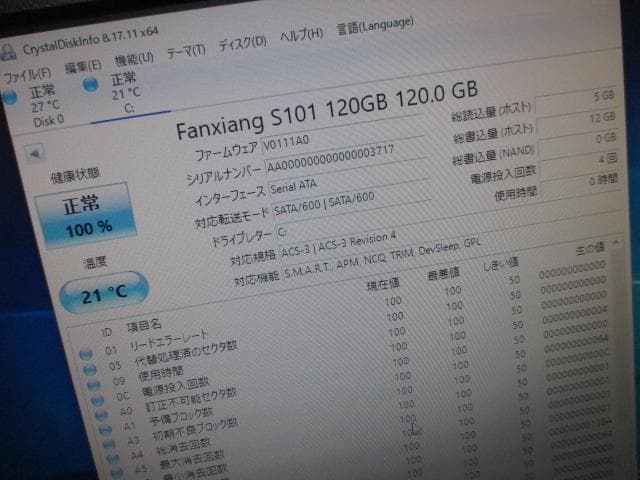Click status orb for row 0C 電源投入回数
The width and height of the screenshot is (640, 480).
coord(98,400)
